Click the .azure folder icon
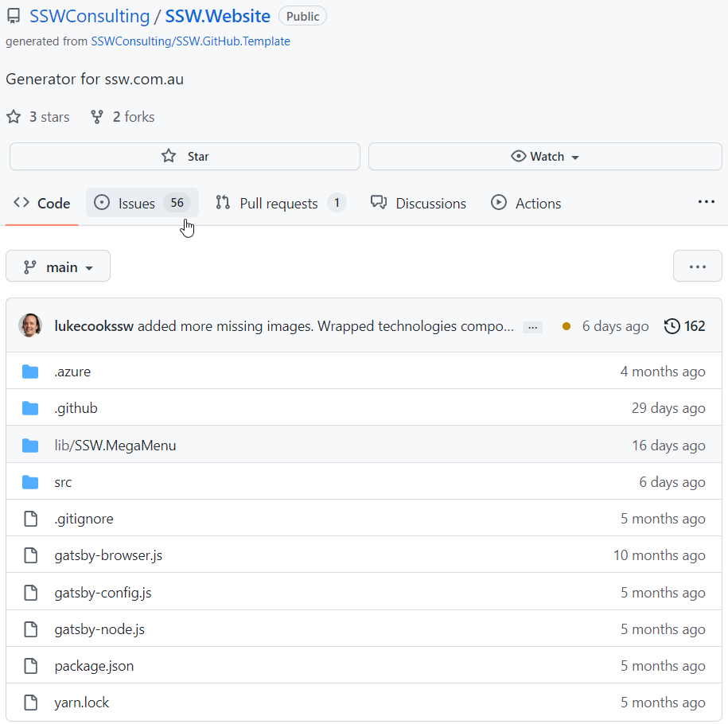The image size is (728, 724). pyautogui.click(x=30, y=372)
